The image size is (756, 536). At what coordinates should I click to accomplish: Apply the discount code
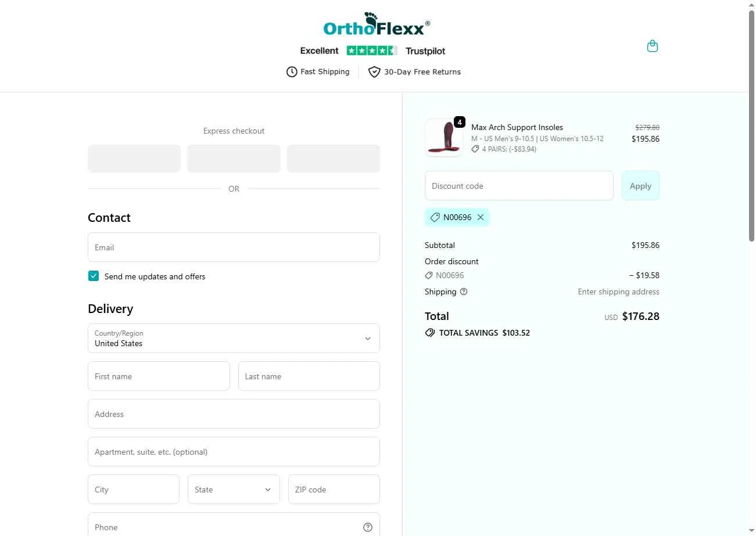(640, 186)
